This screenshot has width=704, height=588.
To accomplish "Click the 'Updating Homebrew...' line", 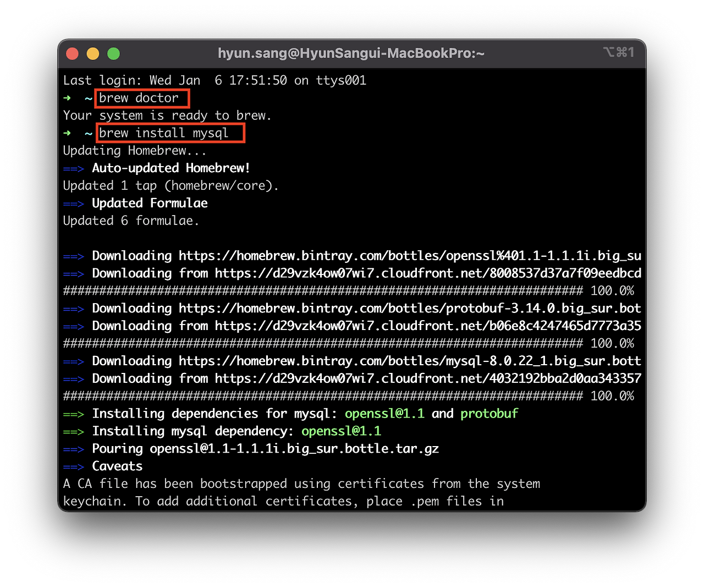I will [x=135, y=151].
